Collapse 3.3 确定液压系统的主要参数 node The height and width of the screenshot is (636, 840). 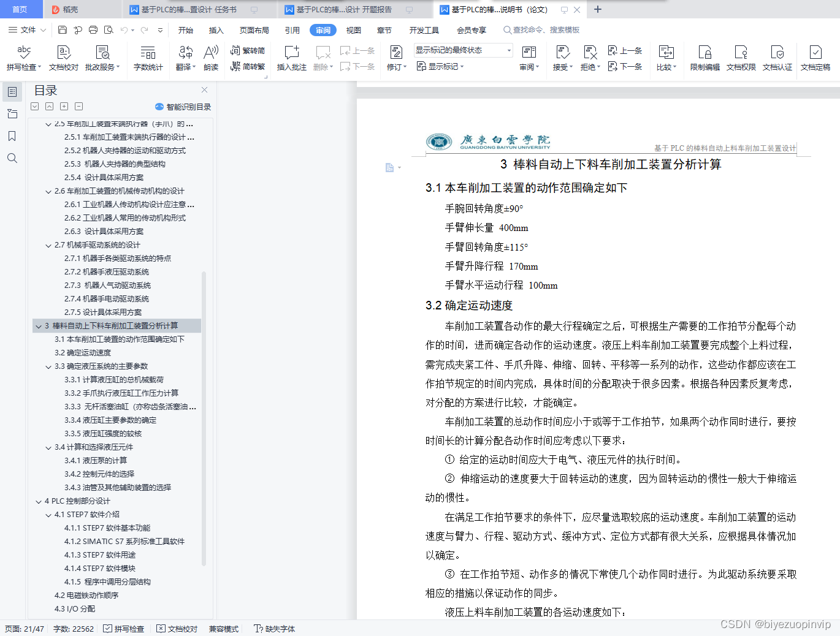pos(48,366)
